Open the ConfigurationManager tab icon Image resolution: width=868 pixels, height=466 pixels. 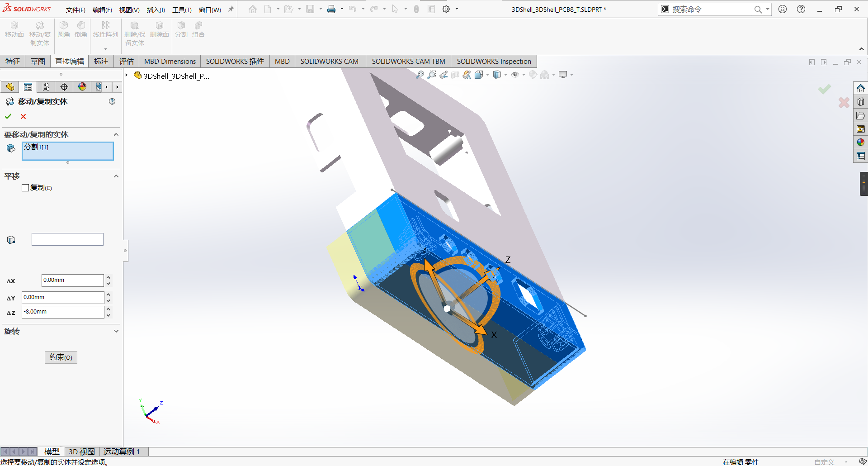pos(46,87)
